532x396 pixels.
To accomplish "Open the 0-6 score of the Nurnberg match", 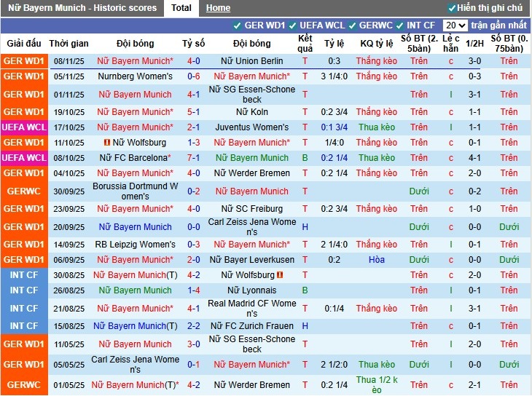I will (x=193, y=76).
